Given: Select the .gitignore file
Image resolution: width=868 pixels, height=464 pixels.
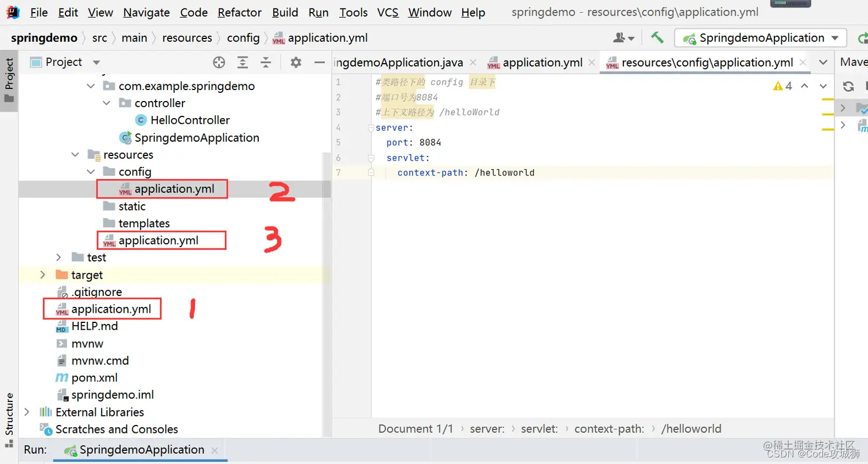Looking at the screenshot, I should click(x=96, y=293).
